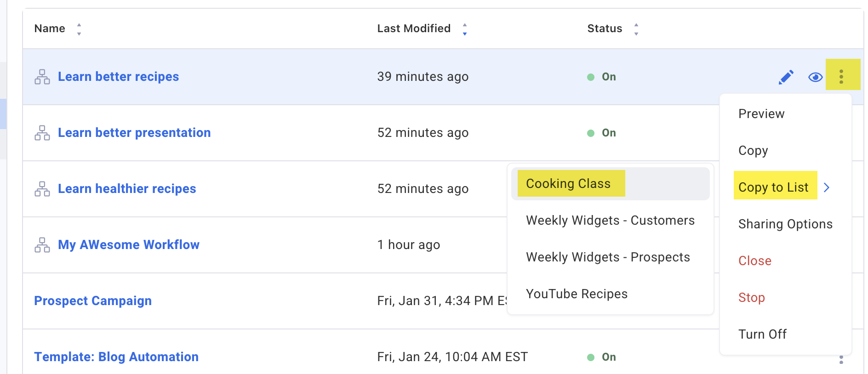Select Weekly Widgets - Prospects list
Viewport: 868px width, 374px height.
click(x=608, y=257)
